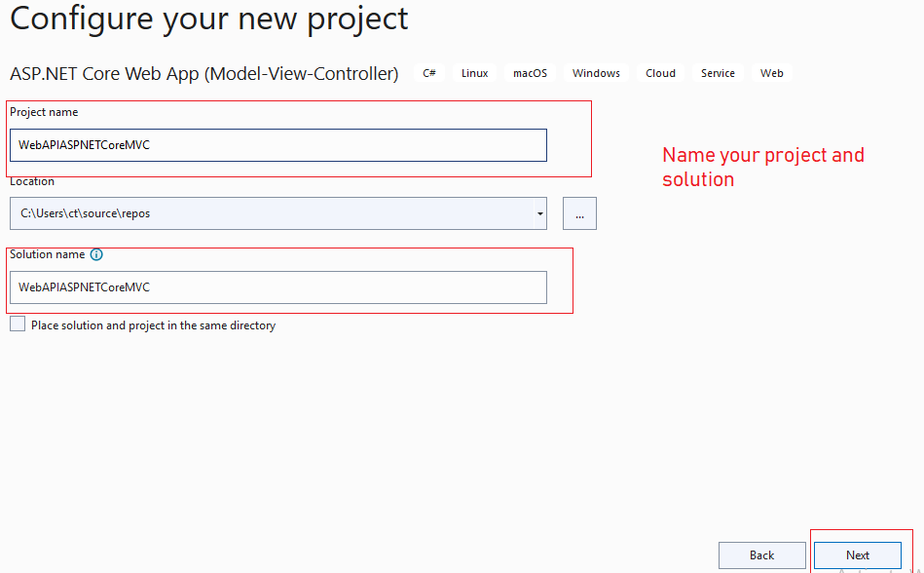Image resolution: width=924 pixels, height=573 pixels.
Task: Click the Configure your new project heading
Action: click(207, 19)
